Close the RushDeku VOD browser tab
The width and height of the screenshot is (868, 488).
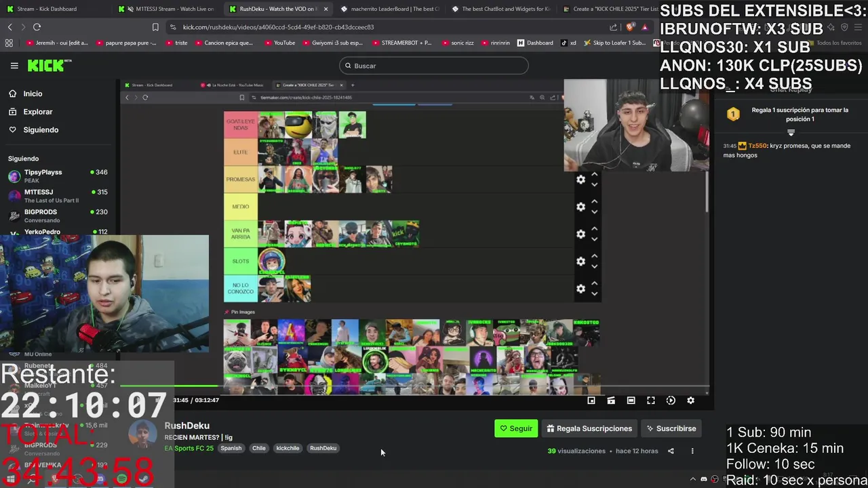coord(325,9)
